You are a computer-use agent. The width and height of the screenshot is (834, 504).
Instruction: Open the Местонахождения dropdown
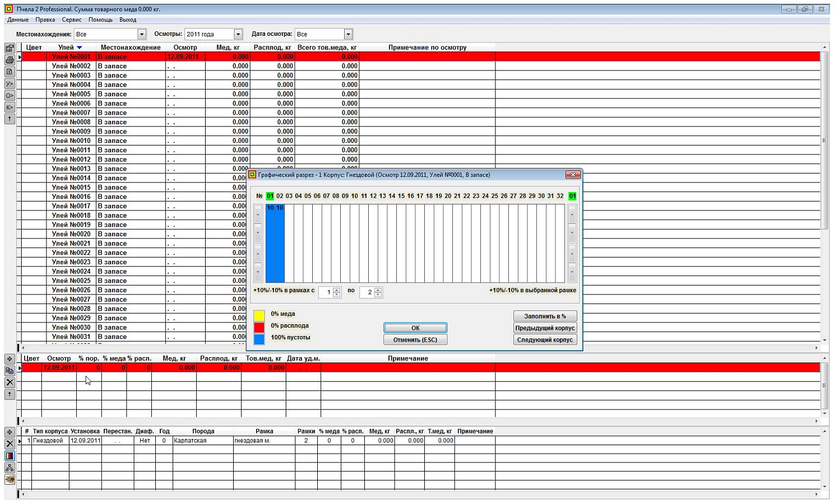coord(142,34)
